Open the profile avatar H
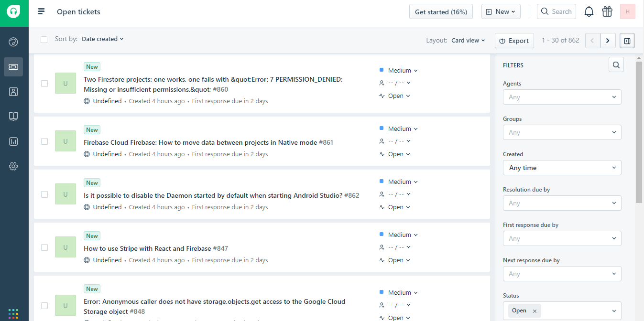Screen dimensions: 644x321 628,11
